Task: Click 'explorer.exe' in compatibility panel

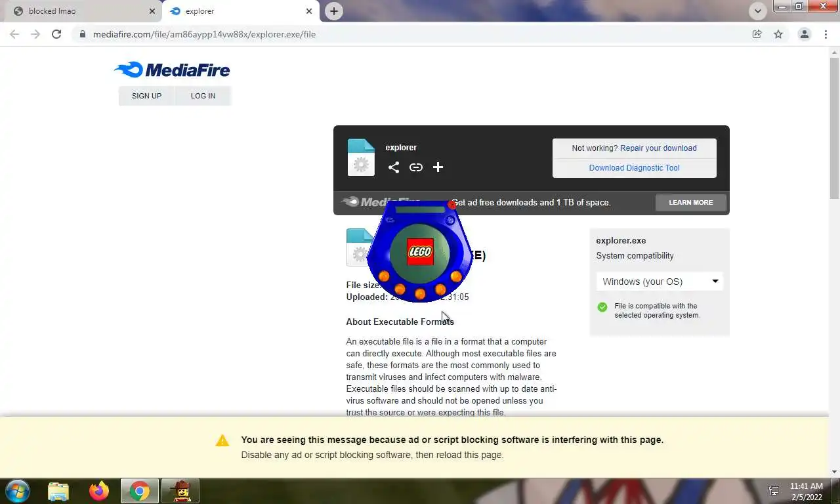Action: 621,241
